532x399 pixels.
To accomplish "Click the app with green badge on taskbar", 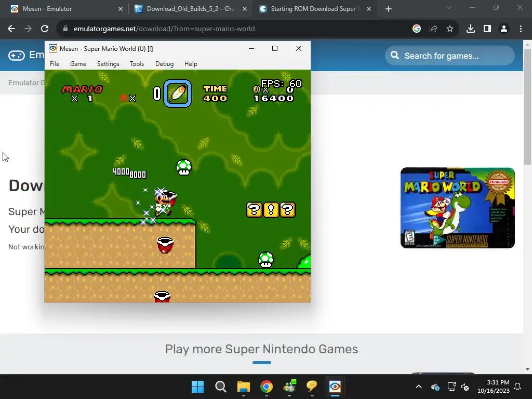I will [289, 387].
